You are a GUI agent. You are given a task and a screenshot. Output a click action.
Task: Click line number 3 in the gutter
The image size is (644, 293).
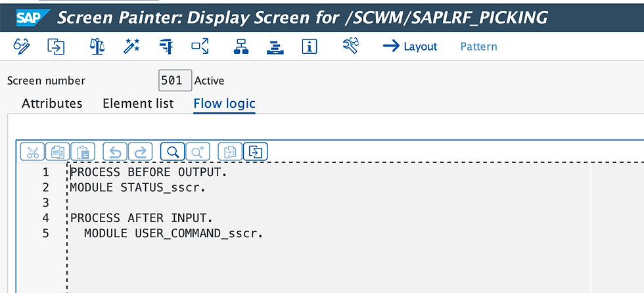click(x=45, y=203)
